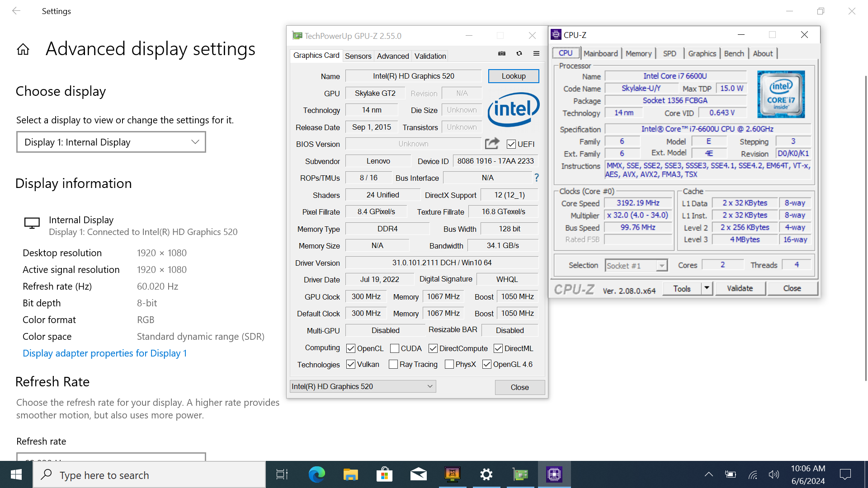Screen dimensions: 868x488
Task: Click the monitor app taskbar icon
Action: pos(452,474)
